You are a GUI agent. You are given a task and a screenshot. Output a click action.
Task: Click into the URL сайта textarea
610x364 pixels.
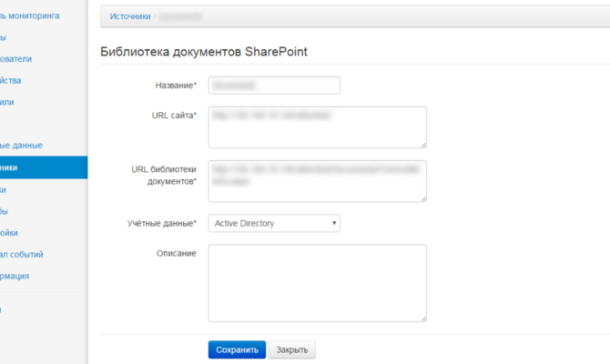pos(317,127)
